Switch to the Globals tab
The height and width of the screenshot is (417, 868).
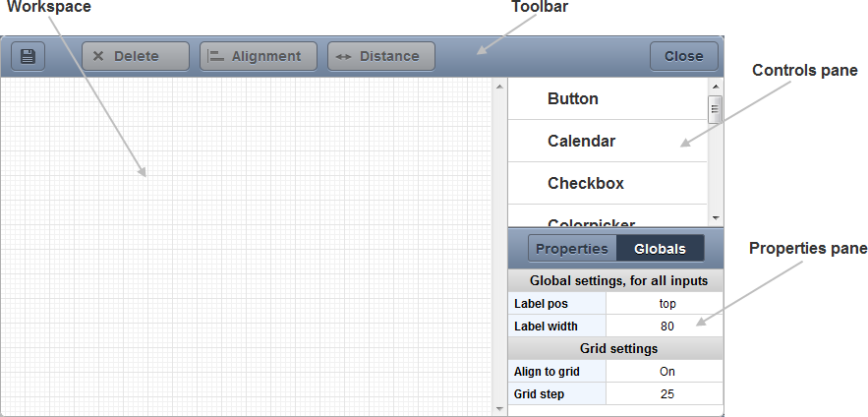(x=660, y=249)
